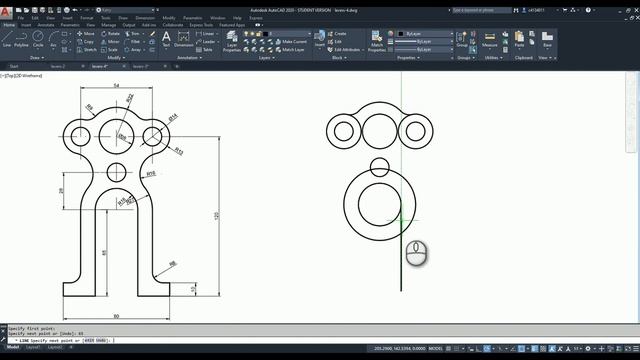Select the Circle tool
The height and width of the screenshot is (360, 640).
[38, 39]
